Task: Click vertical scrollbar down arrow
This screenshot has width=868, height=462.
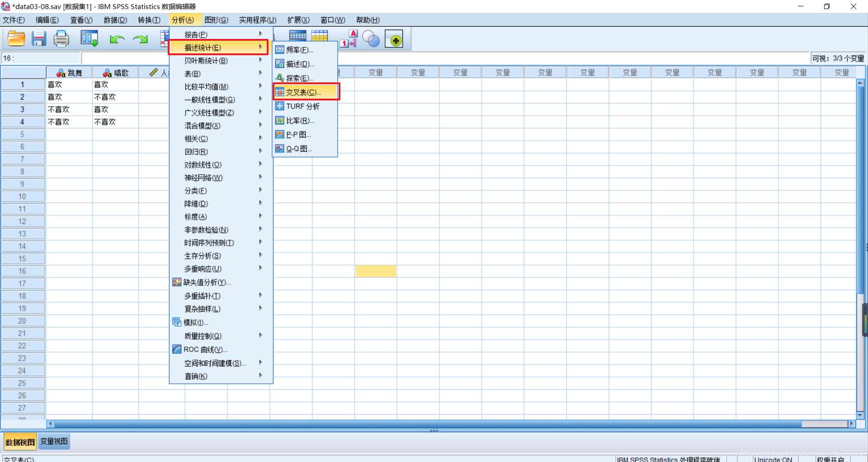Action: pyautogui.click(x=860, y=414)
